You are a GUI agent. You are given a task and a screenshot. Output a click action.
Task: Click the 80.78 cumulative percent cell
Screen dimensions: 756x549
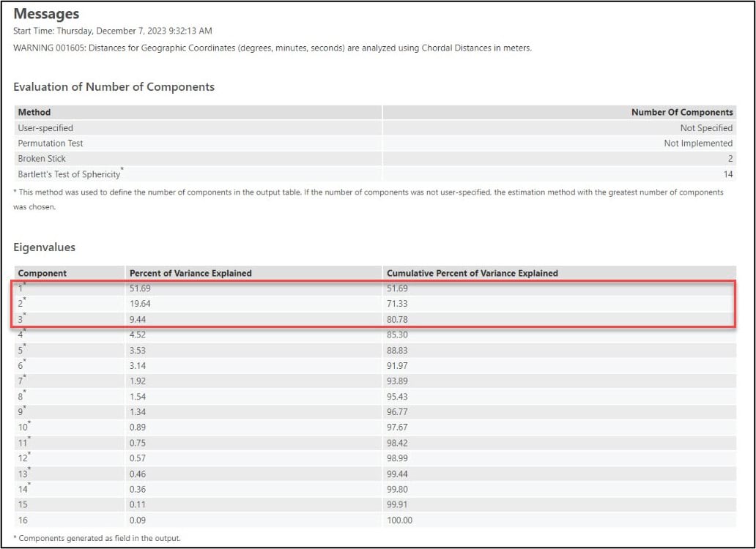(x=399, y=320)
